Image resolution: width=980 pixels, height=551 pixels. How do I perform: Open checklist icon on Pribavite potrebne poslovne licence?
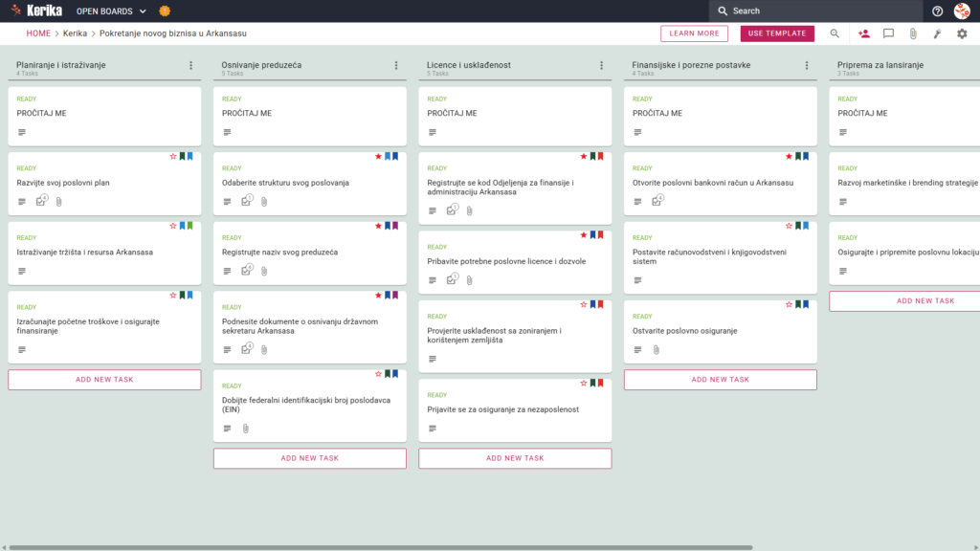pos(452,279)
